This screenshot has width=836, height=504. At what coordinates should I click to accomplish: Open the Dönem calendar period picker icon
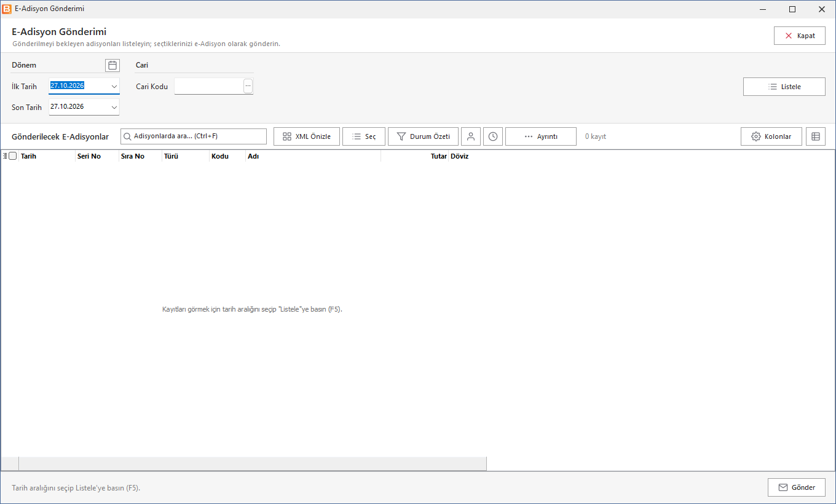coord(112,65)
